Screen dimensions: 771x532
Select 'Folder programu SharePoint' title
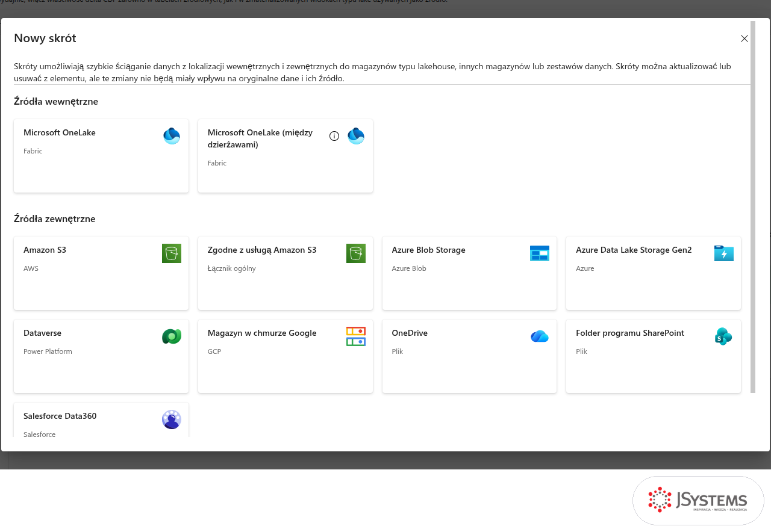[x=630, y=333]
